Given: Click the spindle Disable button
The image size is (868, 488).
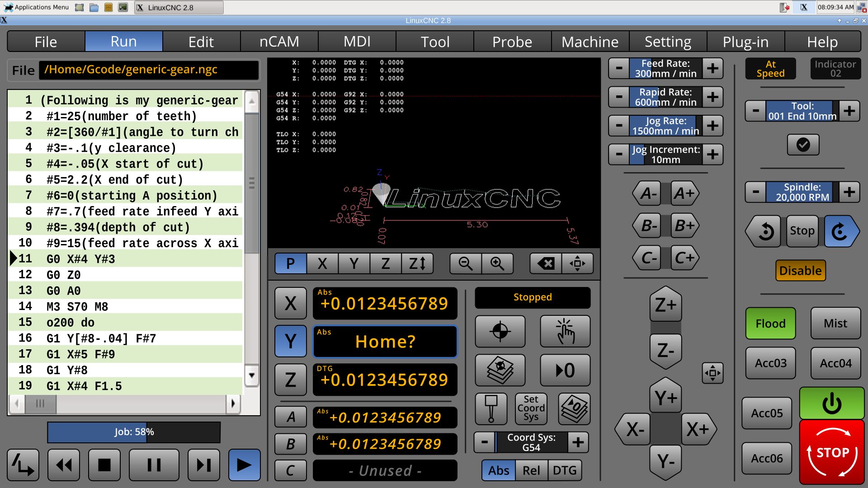Looking at the screenshot, I should click(800, 271).
